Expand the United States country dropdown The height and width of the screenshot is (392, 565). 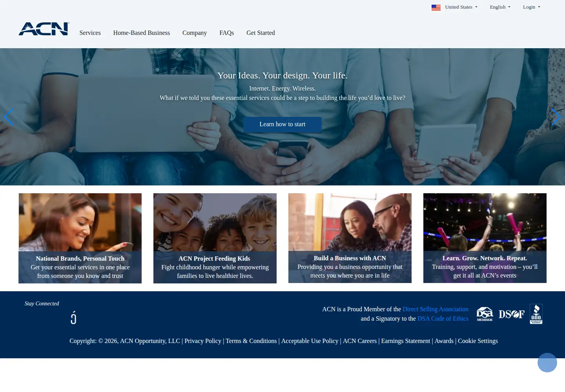[x=461, y=7]
